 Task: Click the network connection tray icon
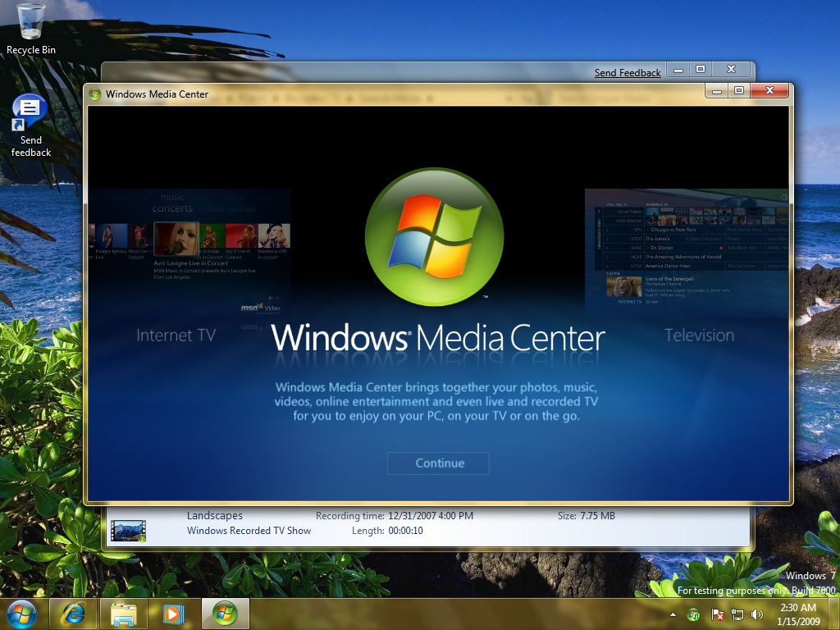tap(737, 614)
